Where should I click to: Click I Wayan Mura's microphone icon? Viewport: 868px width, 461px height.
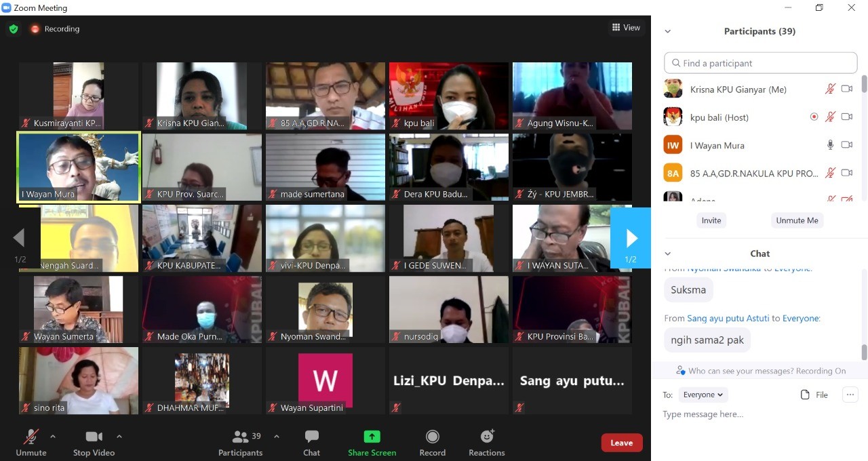(x=830, y=145)
